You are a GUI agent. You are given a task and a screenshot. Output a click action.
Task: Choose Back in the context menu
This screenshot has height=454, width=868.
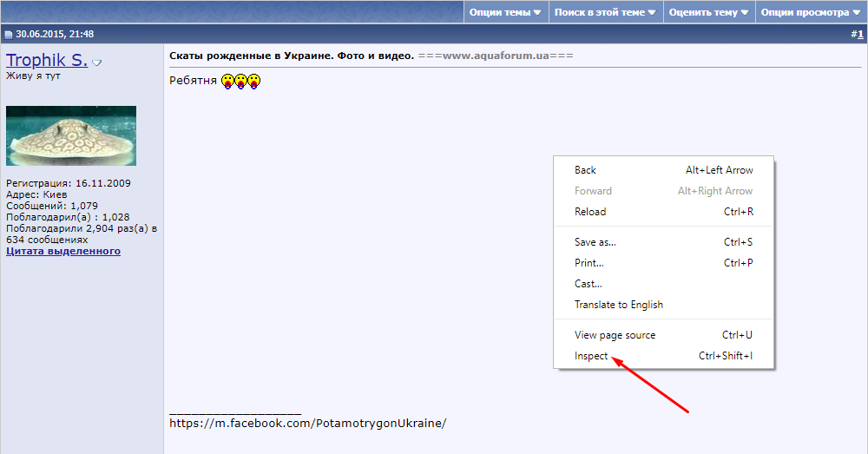[585, 170]
